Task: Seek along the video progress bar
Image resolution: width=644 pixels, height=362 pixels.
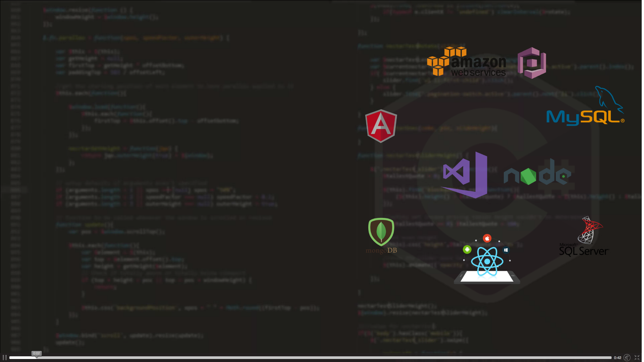Action: click(x=310, y=358)
